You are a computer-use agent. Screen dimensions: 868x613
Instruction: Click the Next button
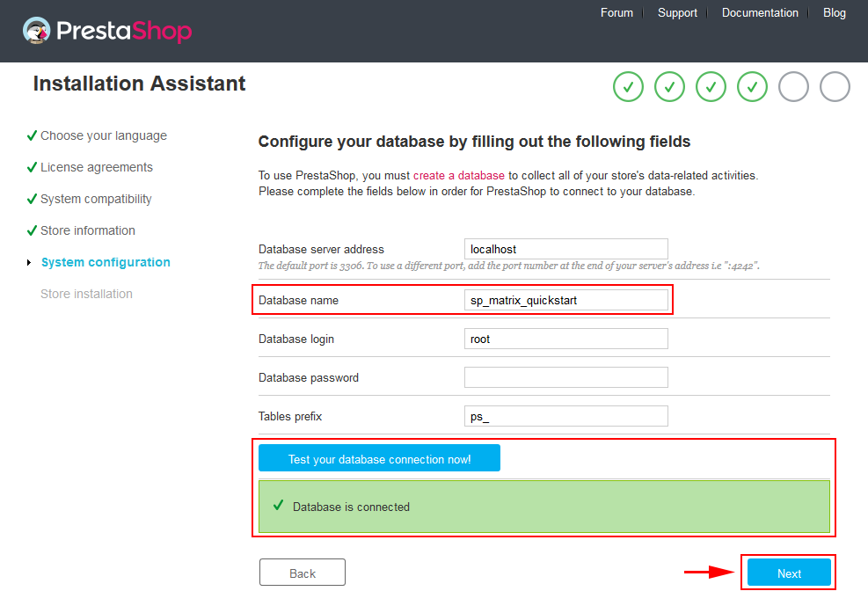pyautogui.click(x=789, y=573)
